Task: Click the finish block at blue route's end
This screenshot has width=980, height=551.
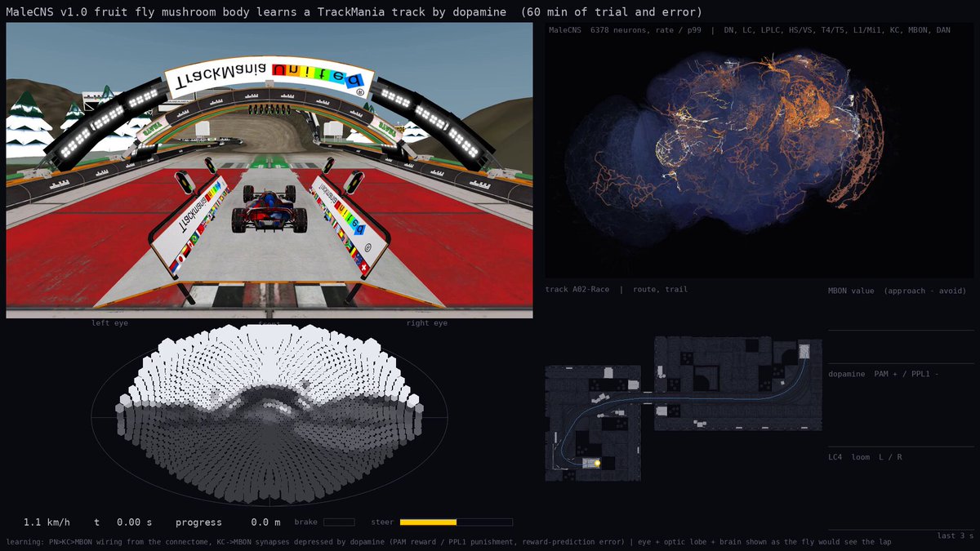Action: pos(804,352)
